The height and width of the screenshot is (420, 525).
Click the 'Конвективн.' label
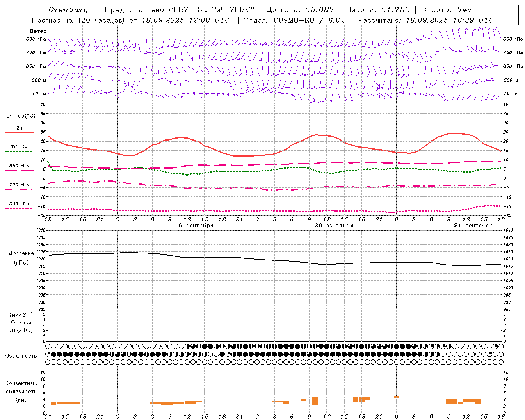(21, 383)
